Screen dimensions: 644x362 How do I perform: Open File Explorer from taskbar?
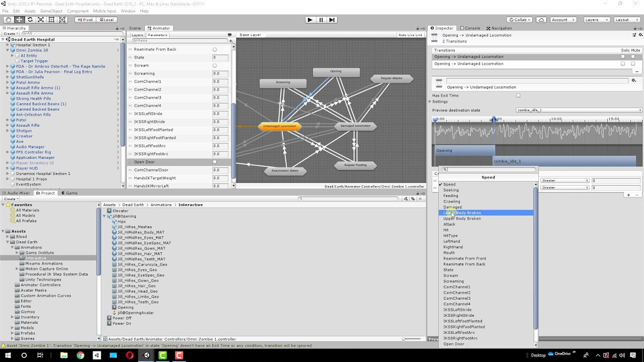tap(64, 355)
